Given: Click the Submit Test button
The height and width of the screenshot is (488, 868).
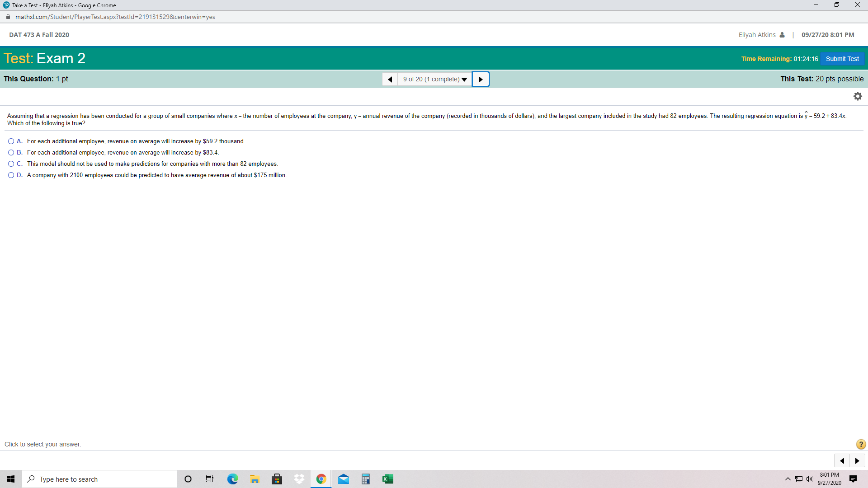Looking at the screenshot, I should 842,59.
